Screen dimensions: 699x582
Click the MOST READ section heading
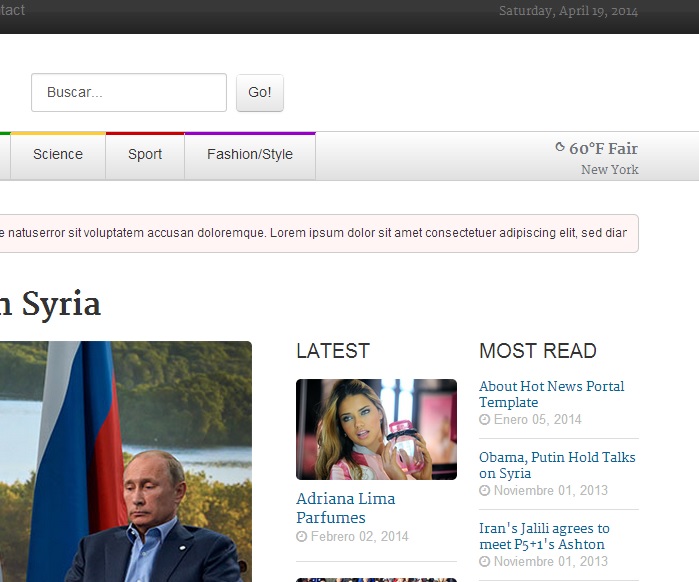(x=538, y=351)
